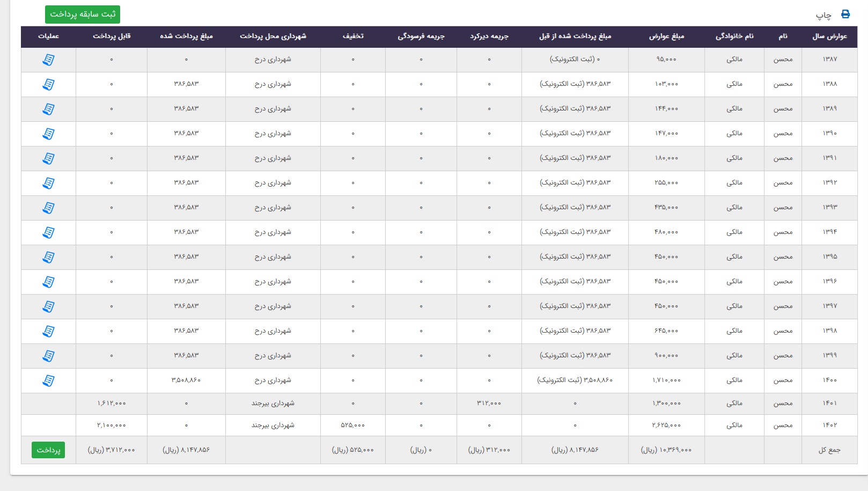
Task: Select the ۱۴۰۲ year cell
Action: [829, 425]
